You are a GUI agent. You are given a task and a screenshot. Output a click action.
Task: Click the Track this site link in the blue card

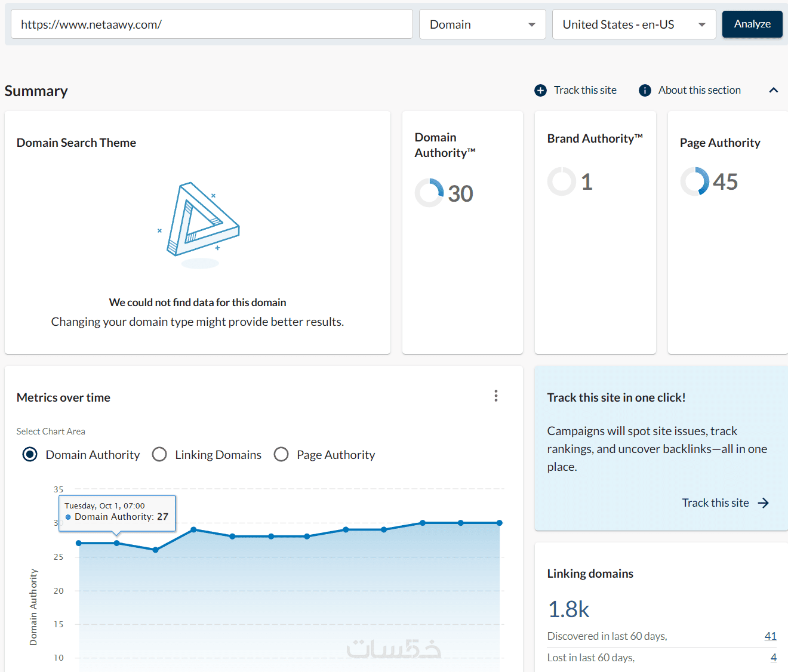(715, 503)
